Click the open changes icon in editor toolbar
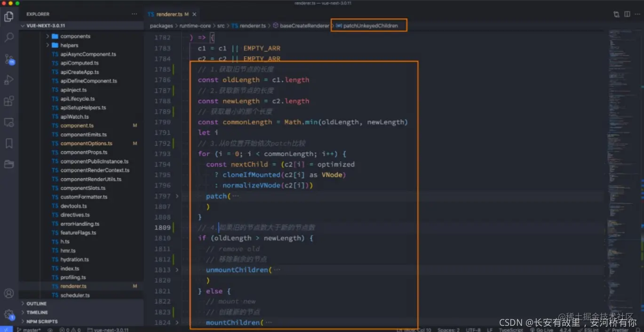This screenshot has height=332, width=644. [x=616, y=15]
